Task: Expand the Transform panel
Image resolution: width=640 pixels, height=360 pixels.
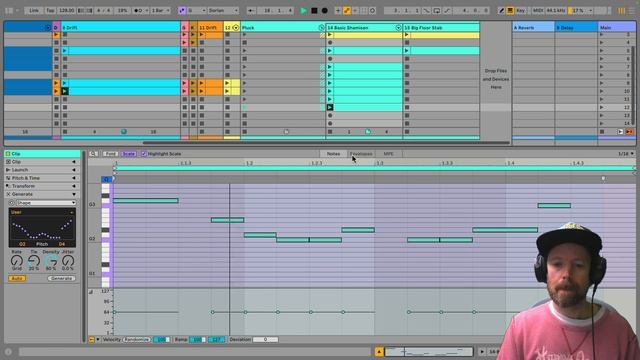Action: pyautogui.click(x=74, y=186)
